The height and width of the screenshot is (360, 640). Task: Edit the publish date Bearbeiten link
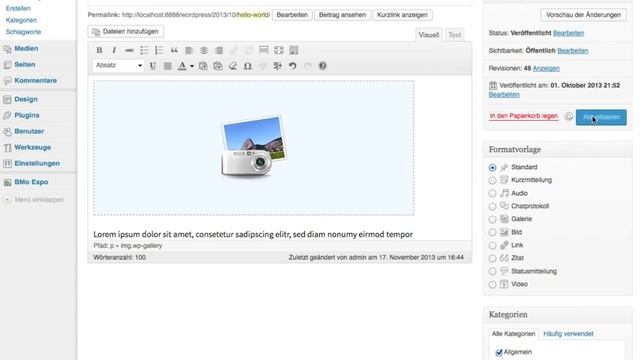click(x=504, y=95)
